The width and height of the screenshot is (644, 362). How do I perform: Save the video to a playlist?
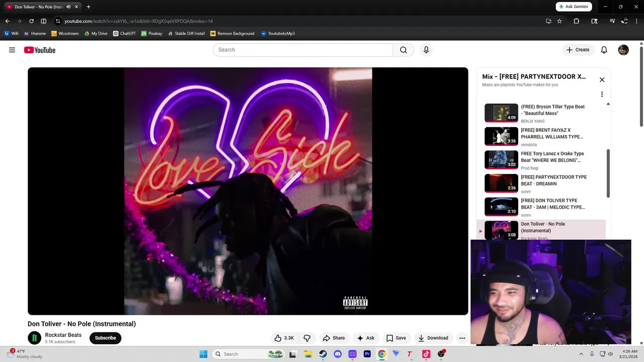coord(396,338)
